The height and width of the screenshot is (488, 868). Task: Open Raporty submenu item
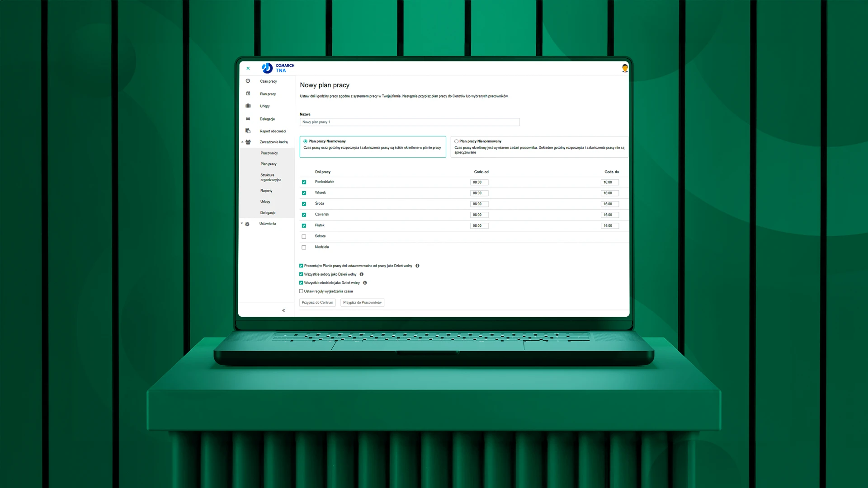tap(266, 191)
